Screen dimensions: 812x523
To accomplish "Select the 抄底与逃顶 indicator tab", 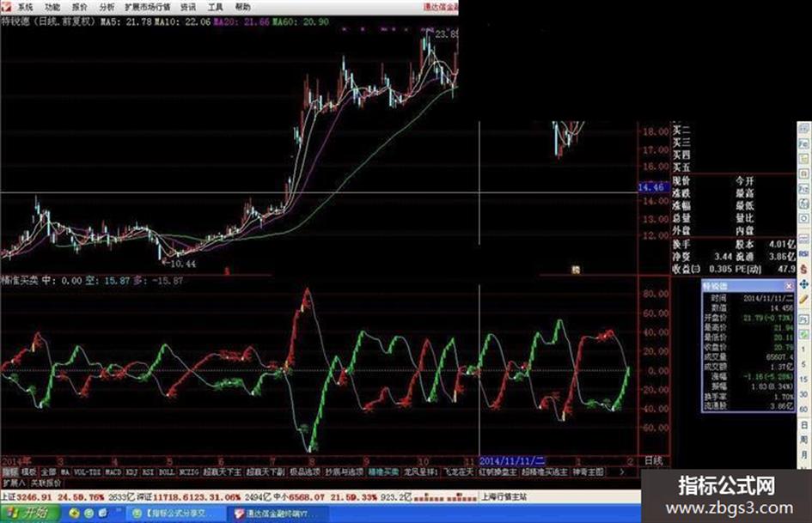I will 344,471.
